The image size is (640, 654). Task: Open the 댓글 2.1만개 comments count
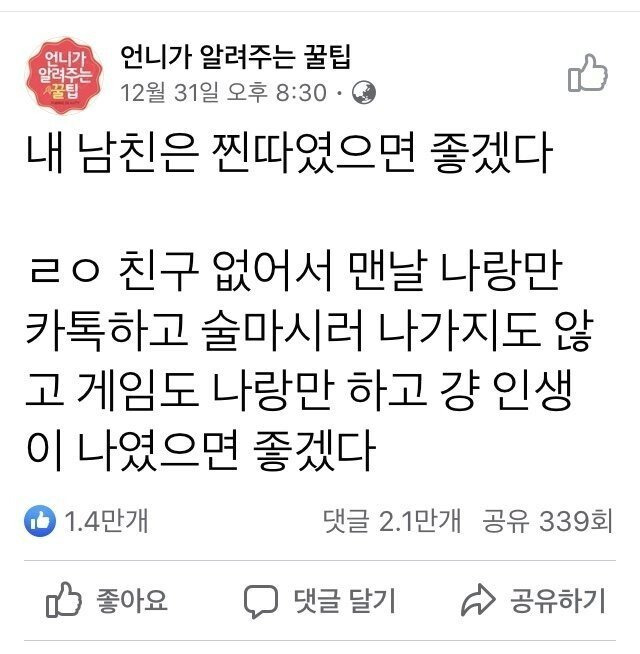[392, 521]
